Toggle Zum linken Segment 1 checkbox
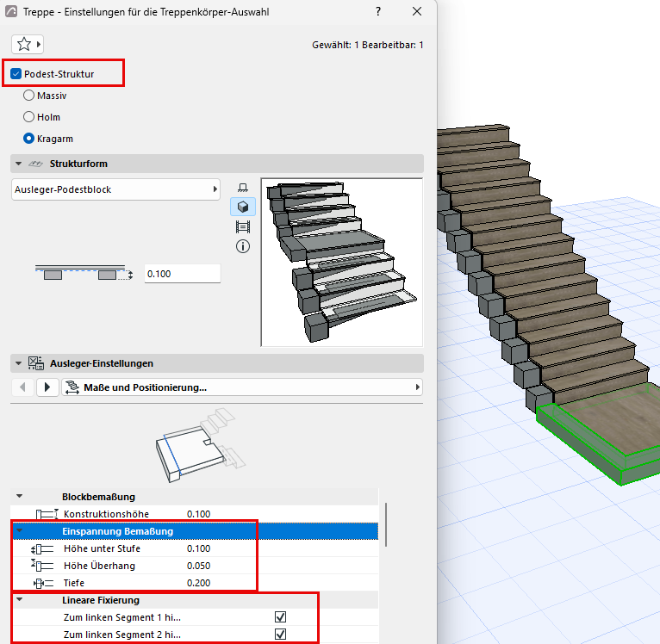 point(280,617)
